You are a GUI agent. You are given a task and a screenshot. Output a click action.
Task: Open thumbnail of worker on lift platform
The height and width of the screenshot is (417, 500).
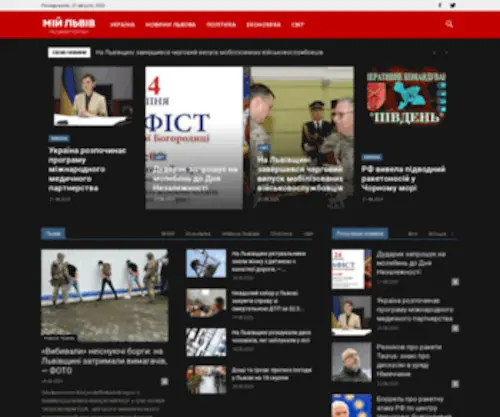(x=206, y=263)
